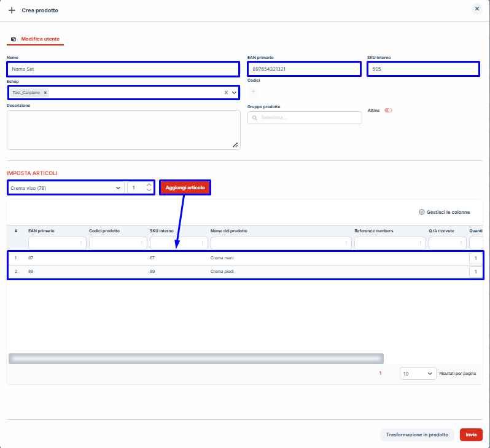This screenshot has height=448, width=490.
Task: Close the Crea prodotto dialog
Action: tap(476, 9)
